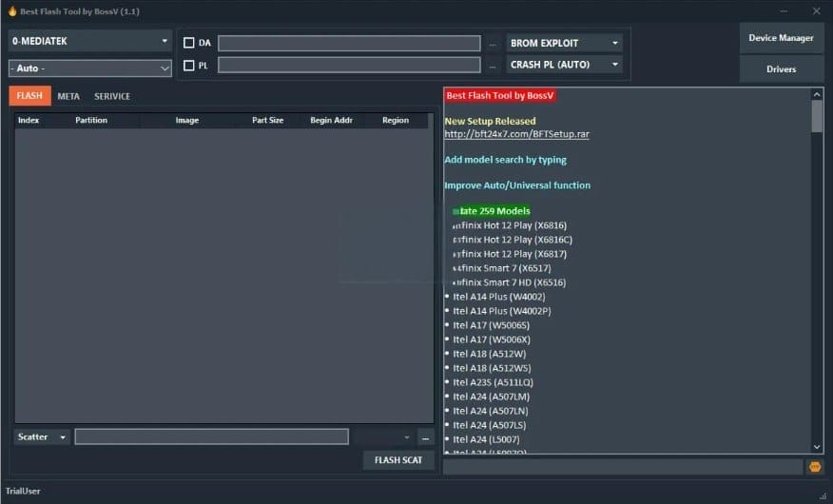
Task: Open the Scatter type dropdown
Action: pos(42,436)
